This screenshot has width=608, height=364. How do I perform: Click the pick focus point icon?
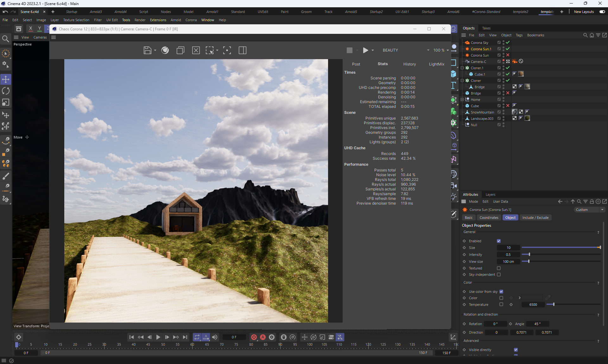[x=227, y=50]
